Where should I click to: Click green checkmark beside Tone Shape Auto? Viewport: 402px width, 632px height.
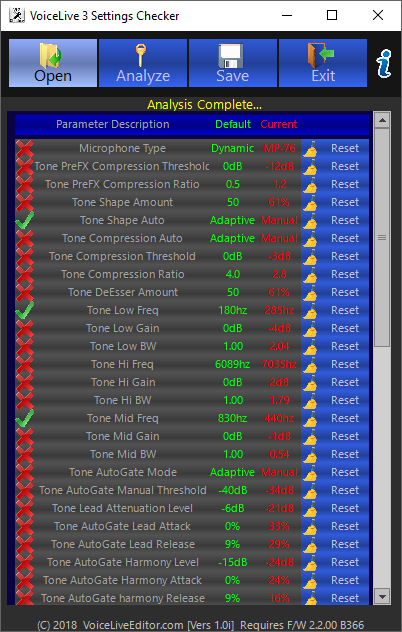25,220
